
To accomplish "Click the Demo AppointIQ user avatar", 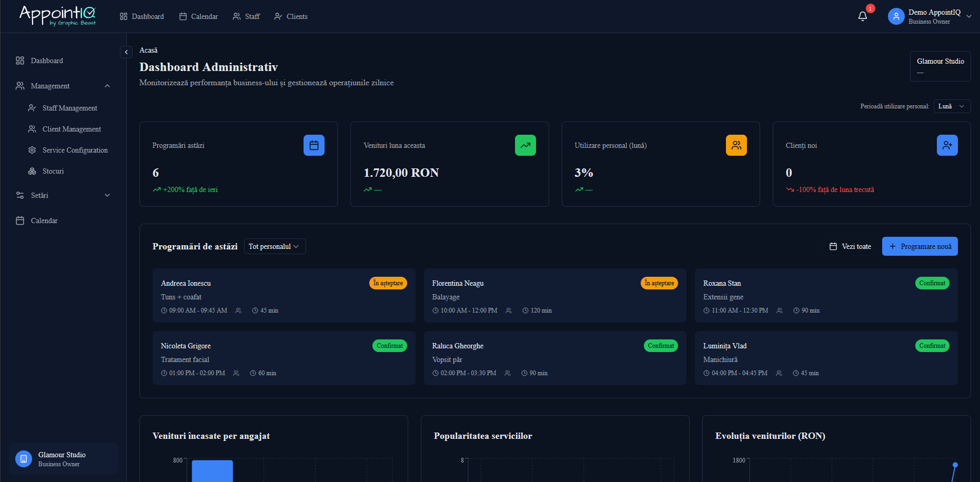I will [x=896, y=16].
